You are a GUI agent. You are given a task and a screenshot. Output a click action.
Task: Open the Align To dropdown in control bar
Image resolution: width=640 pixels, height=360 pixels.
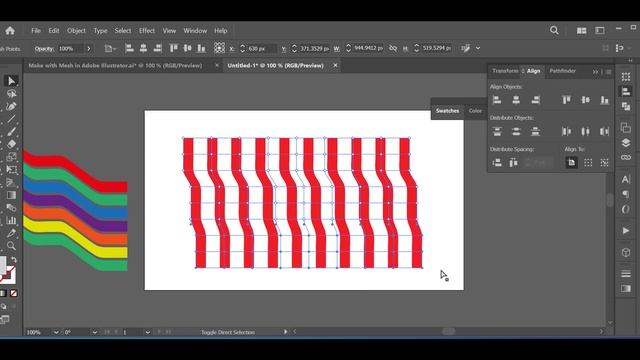[x=110, y=49]
